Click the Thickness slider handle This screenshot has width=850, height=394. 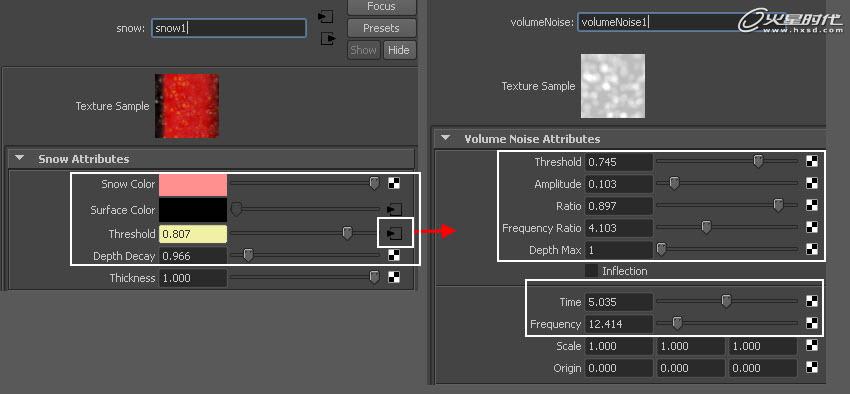pyautogui.click(x=374, y=277)
